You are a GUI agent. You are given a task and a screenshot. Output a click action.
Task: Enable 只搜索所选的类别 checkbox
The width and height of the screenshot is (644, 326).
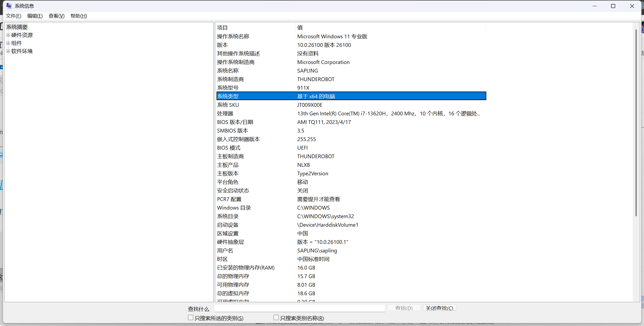(191, 318)
